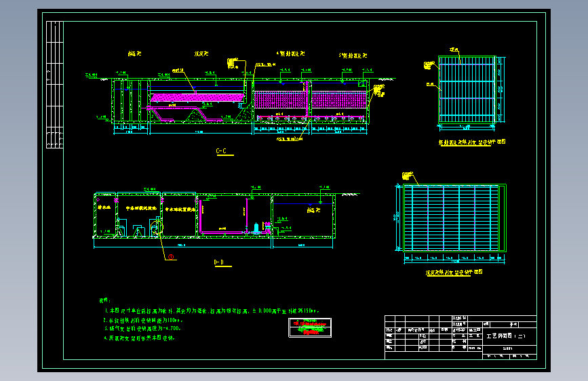Select the D-D section label

[219, 262]
